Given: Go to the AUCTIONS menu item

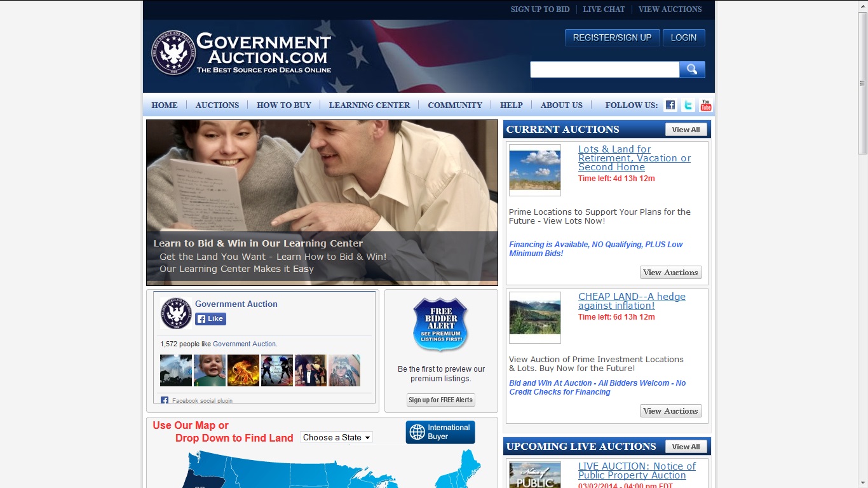Looking at the screenshot, I should tap(217, 105).
